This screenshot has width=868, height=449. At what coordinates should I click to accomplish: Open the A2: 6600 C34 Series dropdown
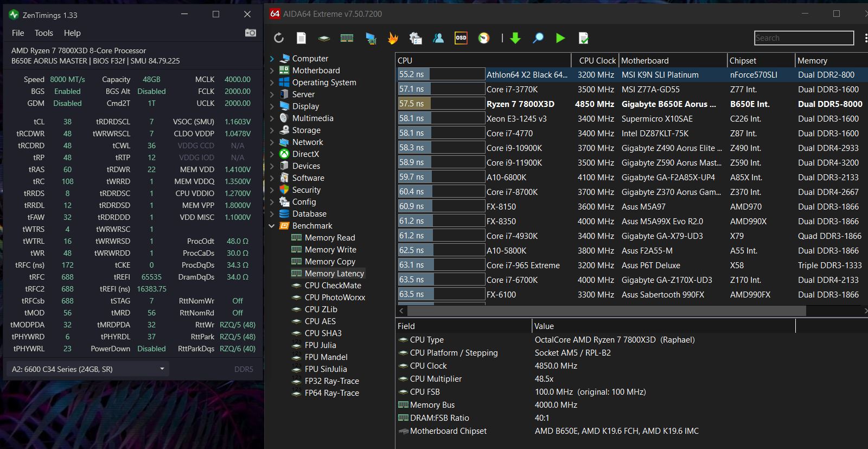87,369
